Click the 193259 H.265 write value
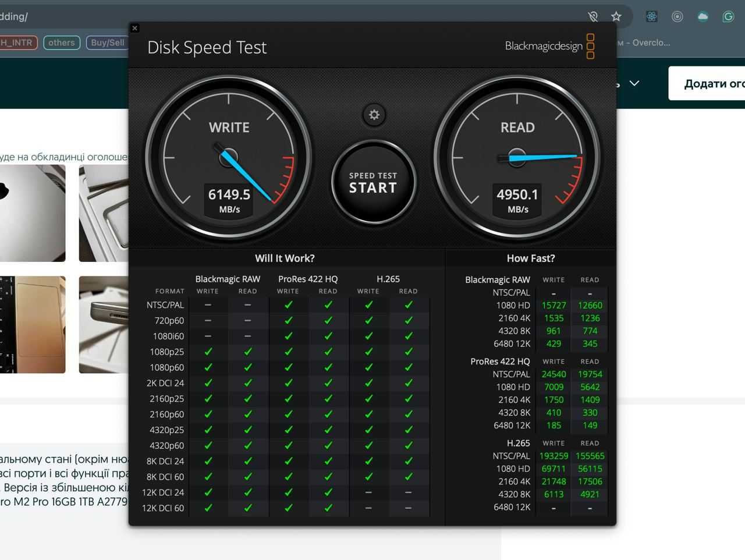The width and height of the screenshot is (745, 560). click(554, 456)
